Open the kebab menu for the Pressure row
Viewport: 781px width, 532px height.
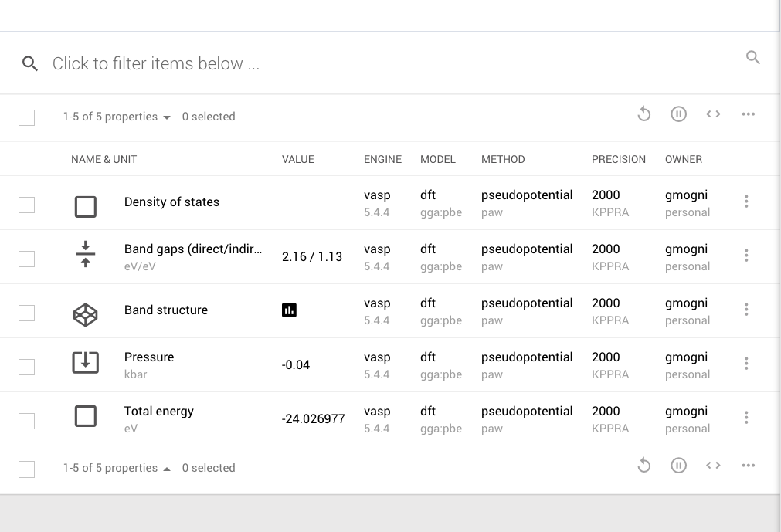point(746,364)
